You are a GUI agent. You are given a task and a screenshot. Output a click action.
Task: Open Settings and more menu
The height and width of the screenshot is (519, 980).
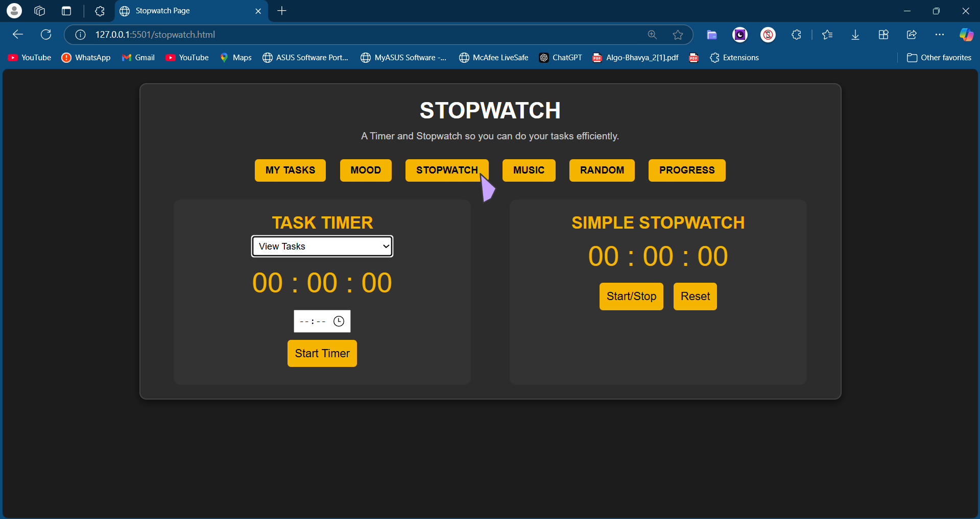[x=940, y=35]
